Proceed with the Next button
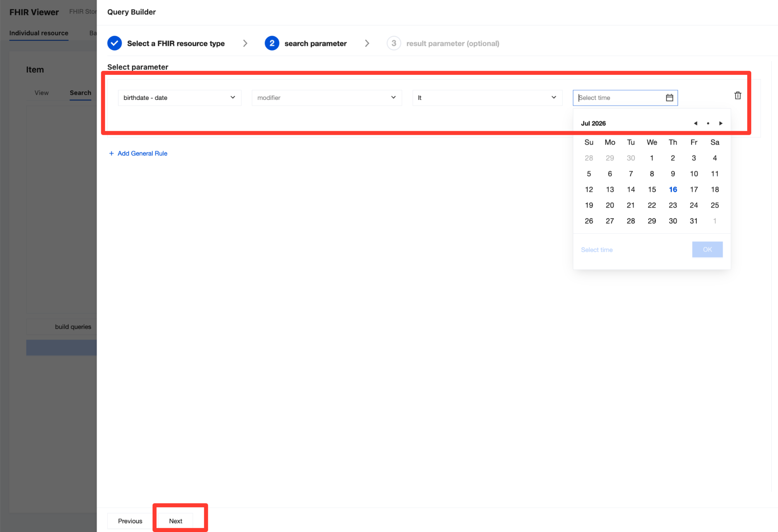The width and height of the screenshot is (778, 532). click(x=176, y=521)
